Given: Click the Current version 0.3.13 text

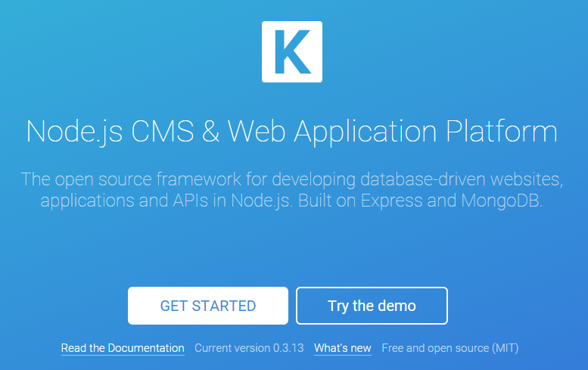Looking at the screenshot, I should pyautogui.click(x=249, y=348).
